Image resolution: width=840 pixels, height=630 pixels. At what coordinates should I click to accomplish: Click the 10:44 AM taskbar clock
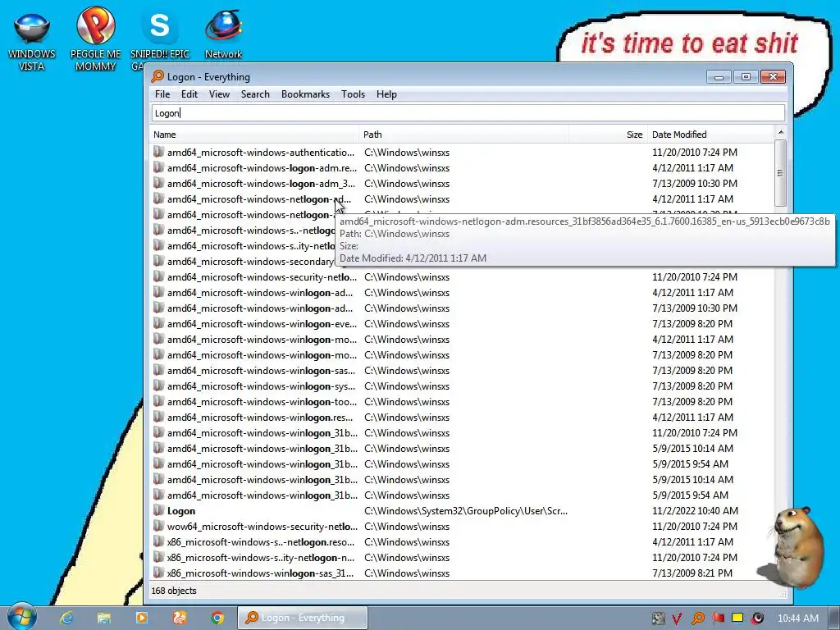(x=797, y=619)
